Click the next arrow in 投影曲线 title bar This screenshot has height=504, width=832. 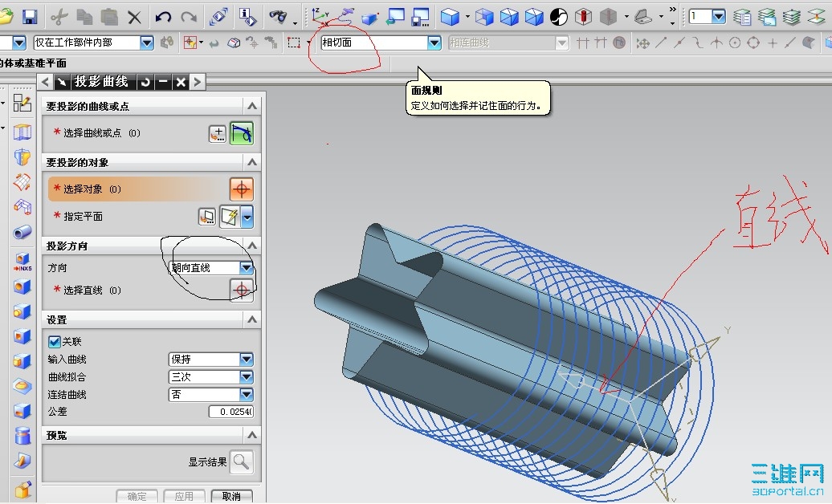198,82
